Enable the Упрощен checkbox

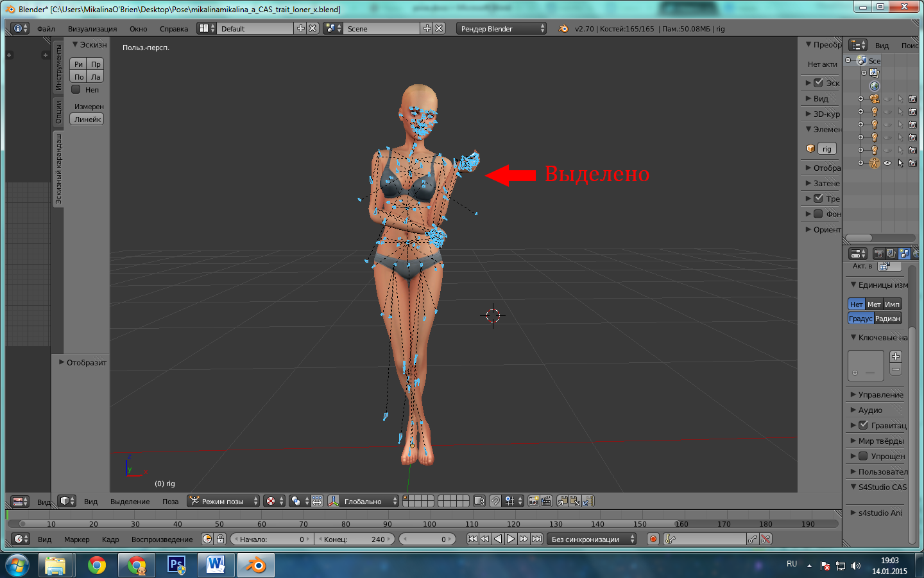(863, 456)
